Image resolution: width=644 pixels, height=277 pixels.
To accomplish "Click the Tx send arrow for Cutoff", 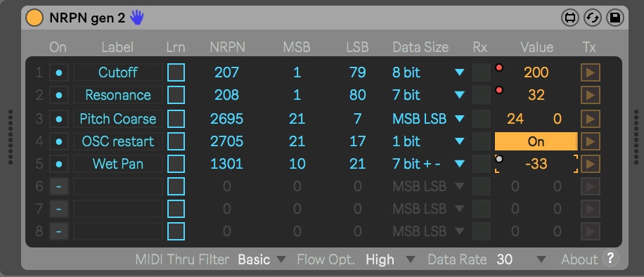I will pyautogui.click(x=590, y=72).
